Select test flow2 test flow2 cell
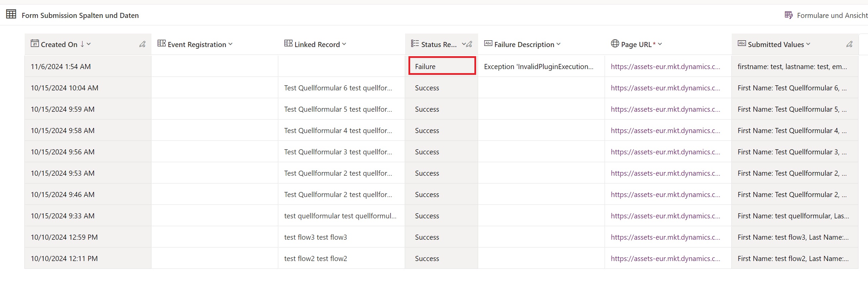The image size is (868, 281). pos(342,258)
